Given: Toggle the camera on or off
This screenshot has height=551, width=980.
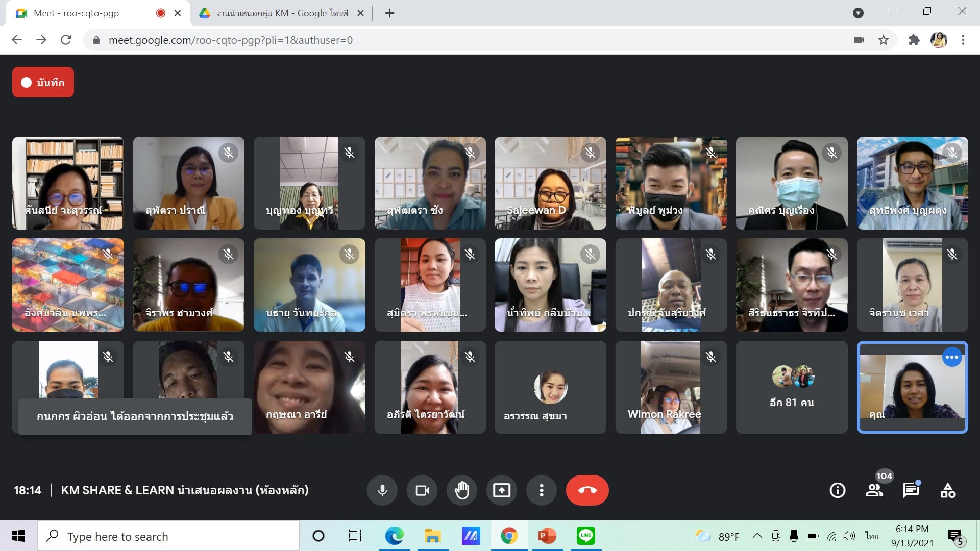Looking at the screenshot, I should pyautogui.click(x=422, y=490).
